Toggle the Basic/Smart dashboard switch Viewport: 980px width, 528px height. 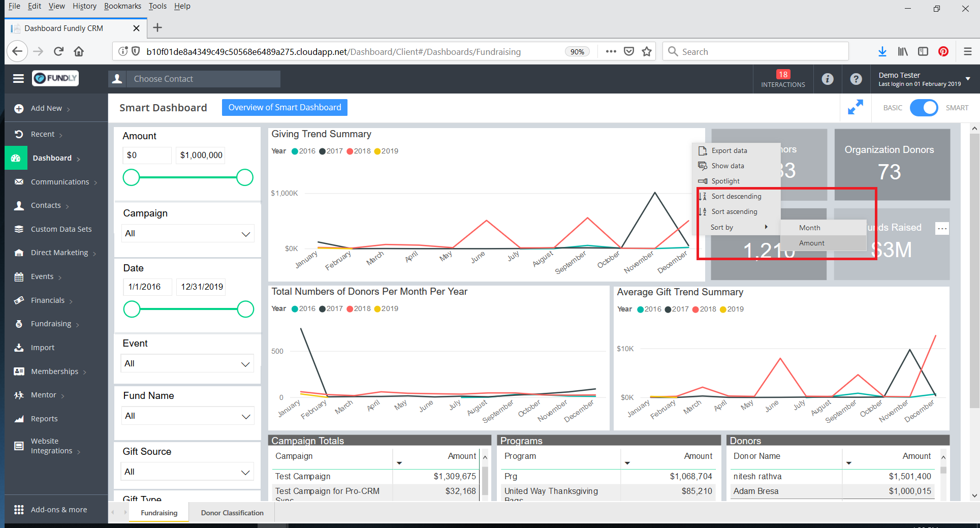coord(924,108)
